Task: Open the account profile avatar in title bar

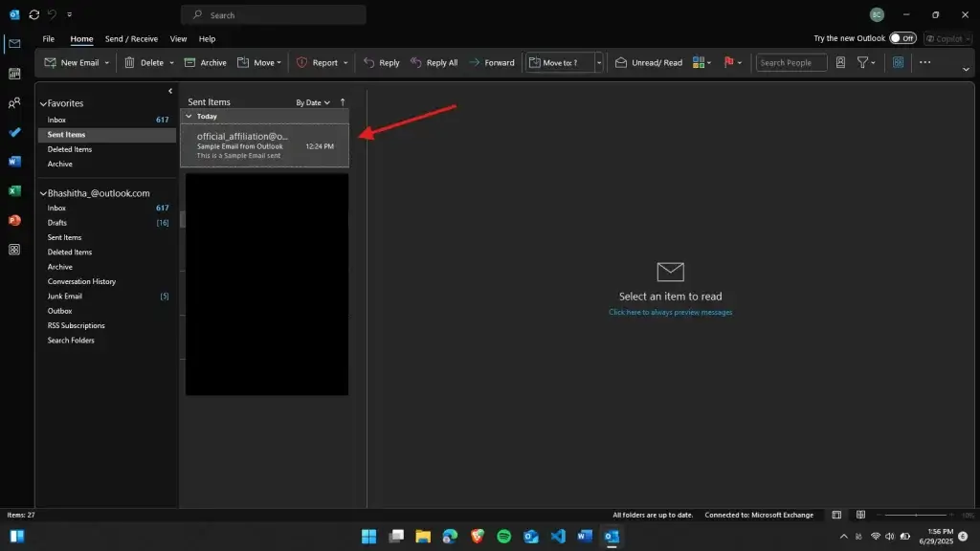Action: click(x=877, y=14)
